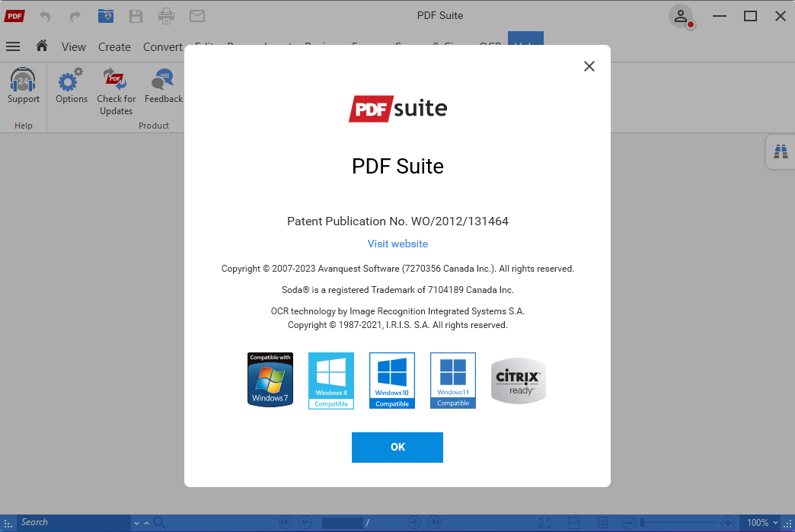
Task: Click Check for Updates icon
Action: [116, 91]
